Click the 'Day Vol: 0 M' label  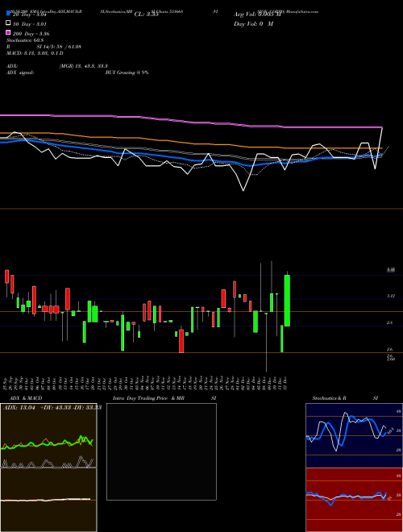[253, 24]
